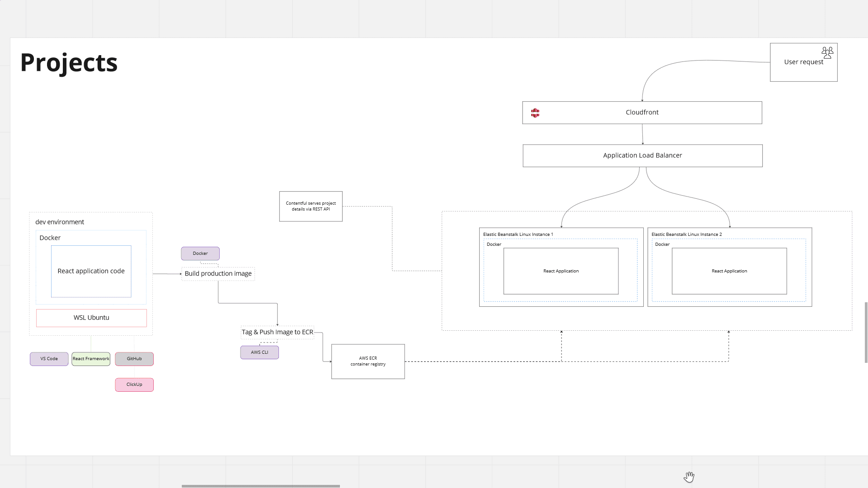Click Docker label inside dev environment
Screen dimensions: 868x488
tap(50, 238)
